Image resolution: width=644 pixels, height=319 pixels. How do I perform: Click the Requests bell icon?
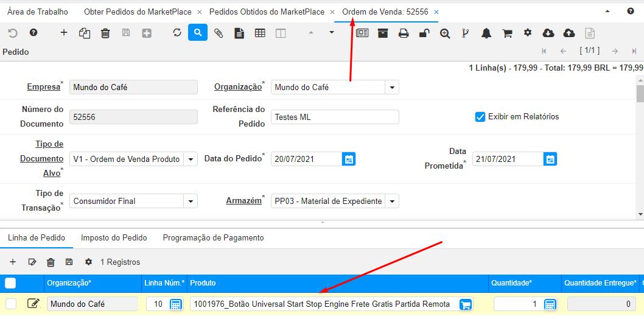point(486,33)
